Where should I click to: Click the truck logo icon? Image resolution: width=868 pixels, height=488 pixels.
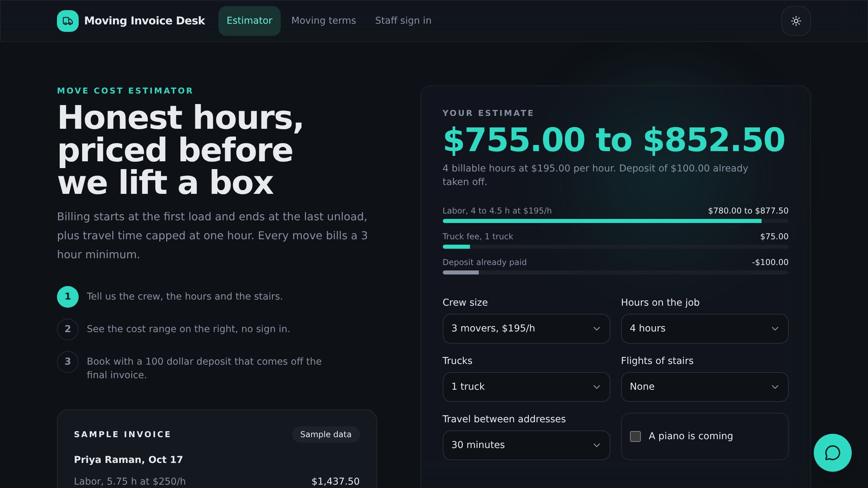67,21
